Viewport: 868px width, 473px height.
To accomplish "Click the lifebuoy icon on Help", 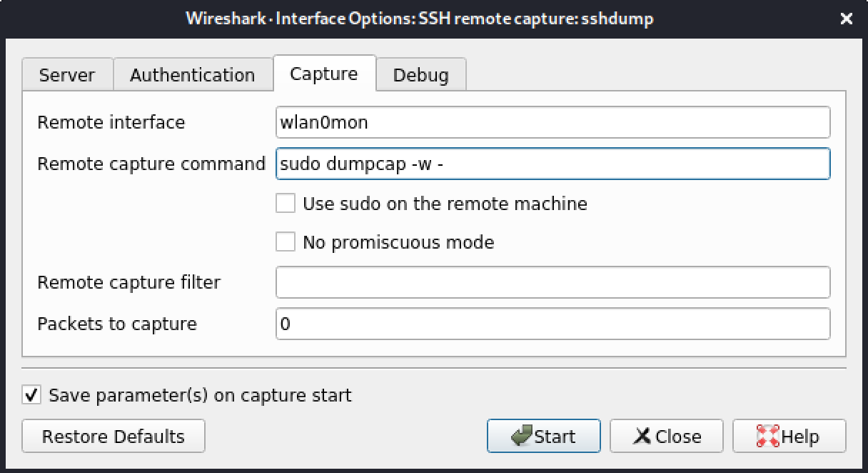I will pos(767,437).
